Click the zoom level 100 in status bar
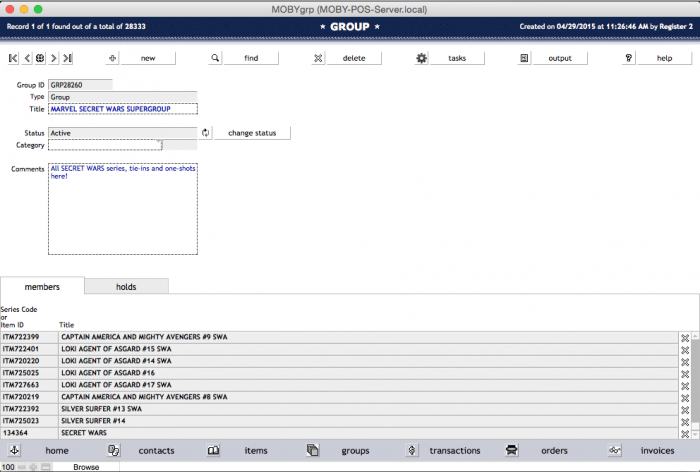 (x=8, y=467)
